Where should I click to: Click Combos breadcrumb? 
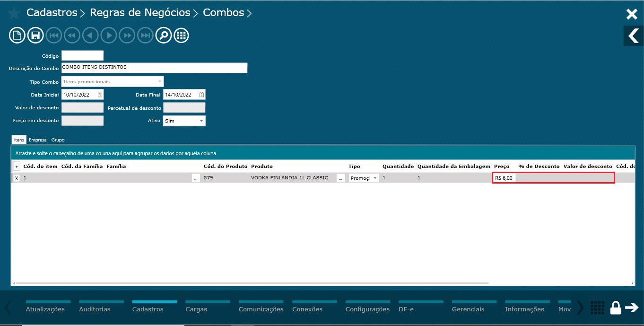point(224,13)
